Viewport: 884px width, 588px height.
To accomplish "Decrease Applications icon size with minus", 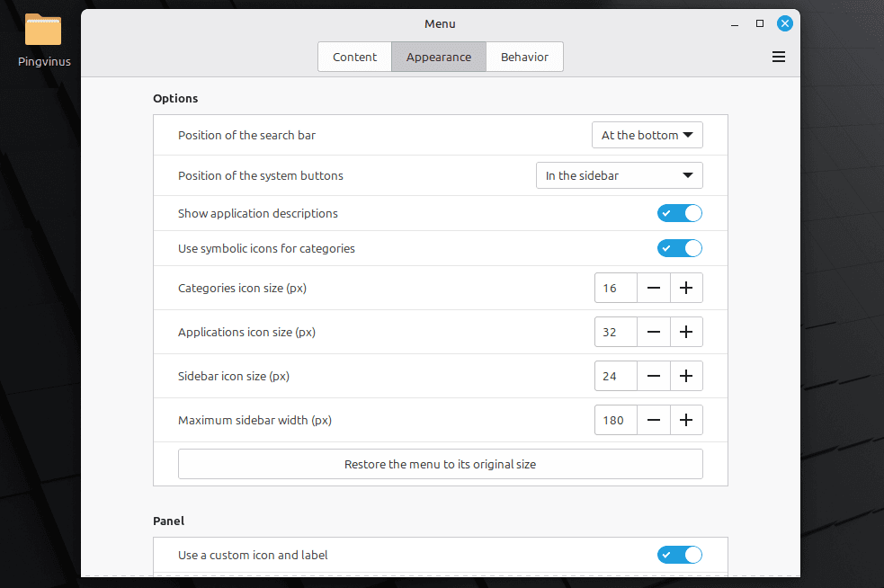I will [x=654, y=332].
